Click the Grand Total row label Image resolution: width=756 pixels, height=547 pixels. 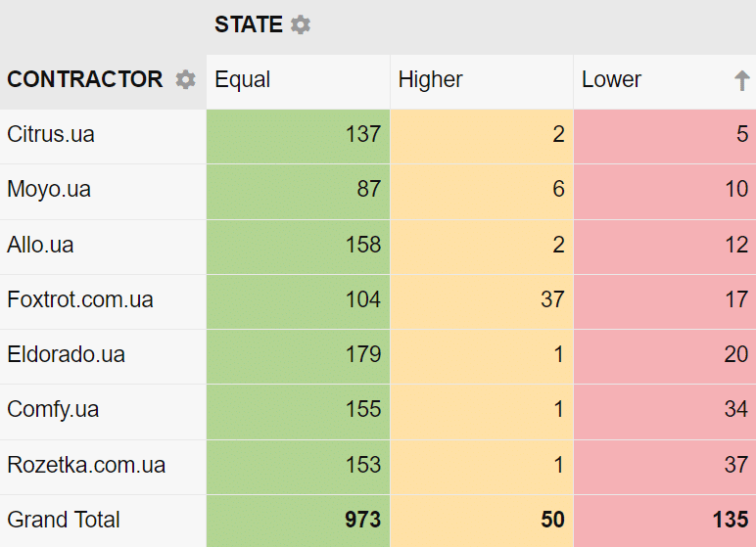(64, 520)
